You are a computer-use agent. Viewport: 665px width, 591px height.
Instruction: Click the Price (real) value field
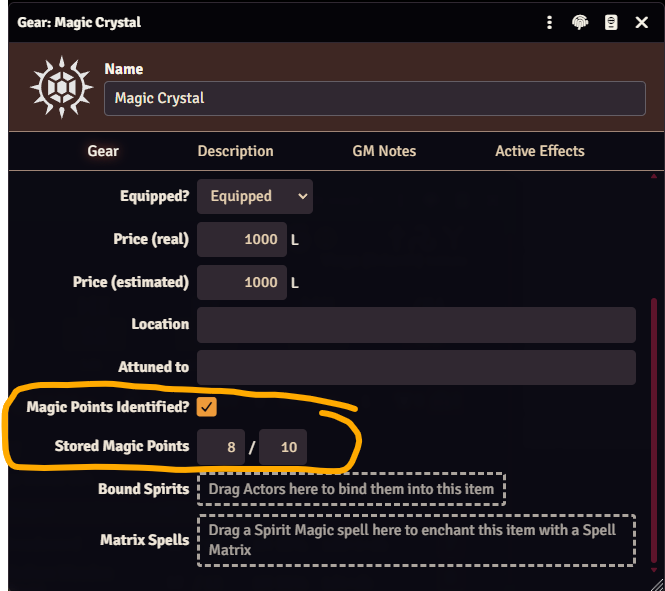click(242, 240)
